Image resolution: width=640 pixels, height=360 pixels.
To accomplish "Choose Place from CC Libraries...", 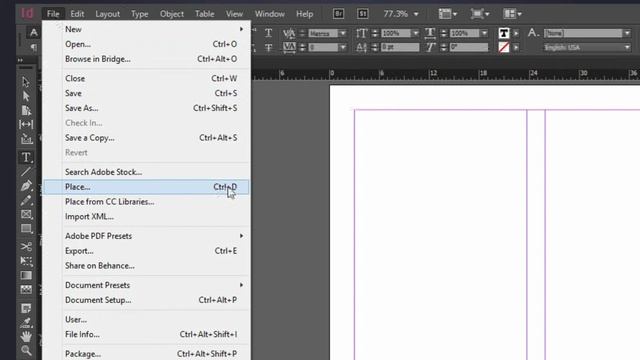I will tap(146, 202).
